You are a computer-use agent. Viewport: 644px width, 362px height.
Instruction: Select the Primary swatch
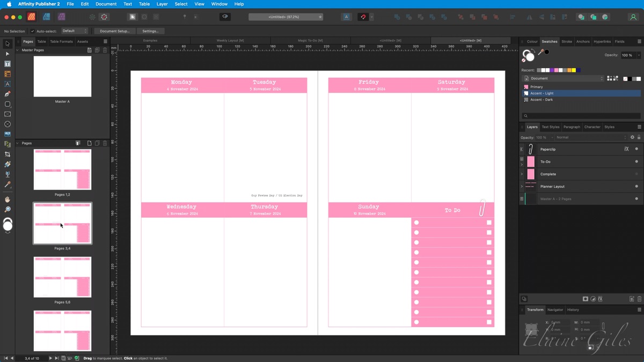point(581,87)
